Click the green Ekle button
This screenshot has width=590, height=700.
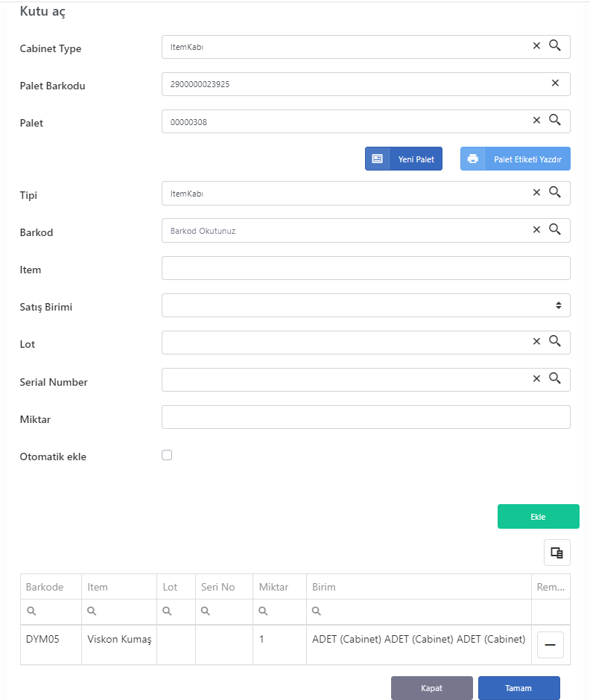[x=538, y=517]
